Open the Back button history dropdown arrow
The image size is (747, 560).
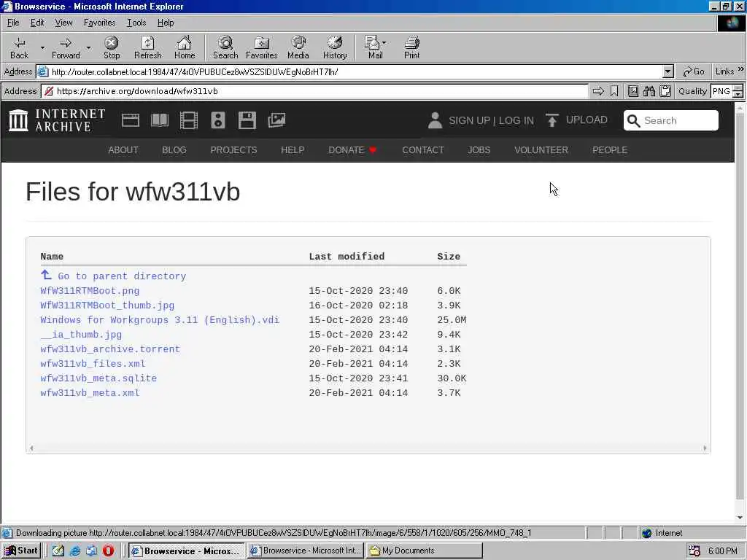pos(42,47)
